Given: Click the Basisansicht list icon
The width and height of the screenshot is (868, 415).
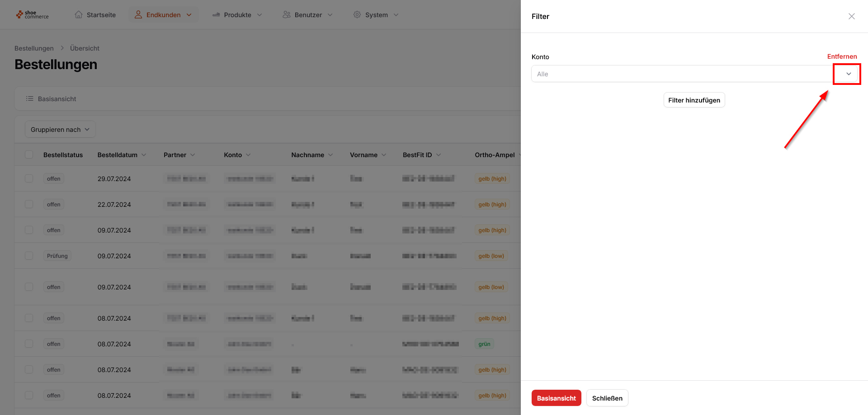Looking at the screenshot, I should (x=30, y=98).
